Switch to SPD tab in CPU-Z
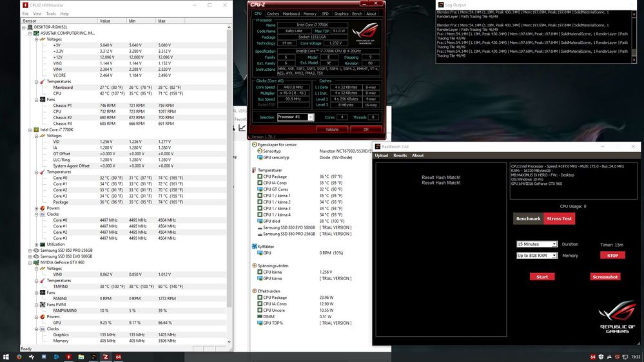 tap(326, 14)
